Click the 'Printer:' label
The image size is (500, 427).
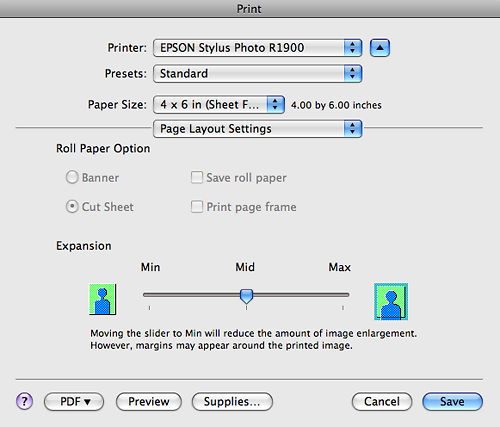127,48
